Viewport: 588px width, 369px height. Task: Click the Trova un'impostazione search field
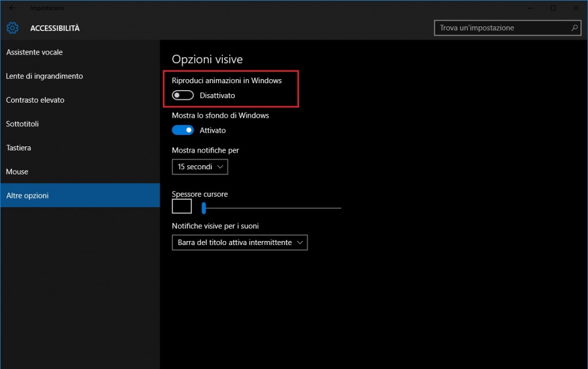click(x=502, y=28)
